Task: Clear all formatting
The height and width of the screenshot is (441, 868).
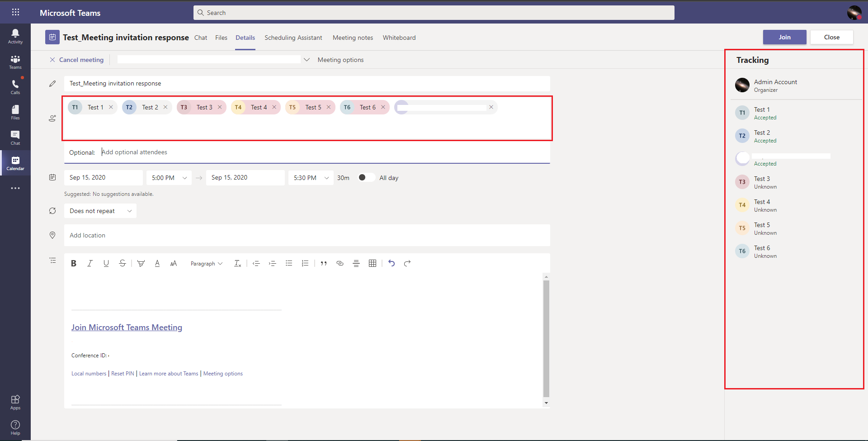Action: click(238, 263)
